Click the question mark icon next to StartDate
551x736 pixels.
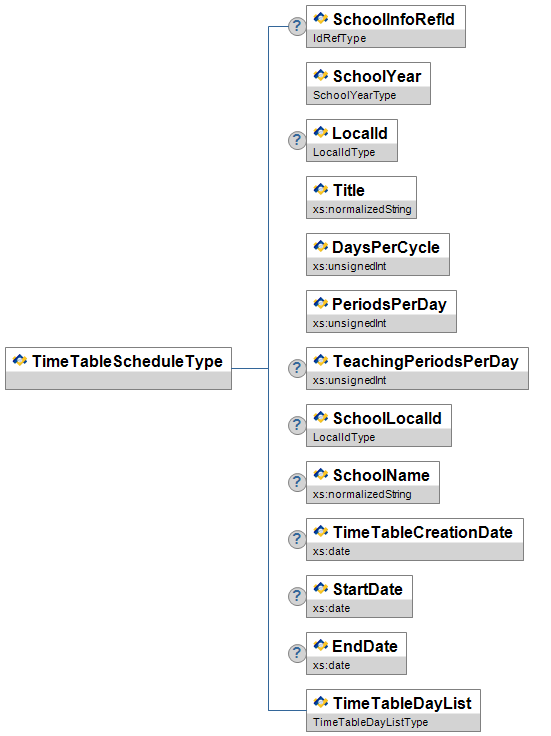pyautogui.click(x=297, y=596)
